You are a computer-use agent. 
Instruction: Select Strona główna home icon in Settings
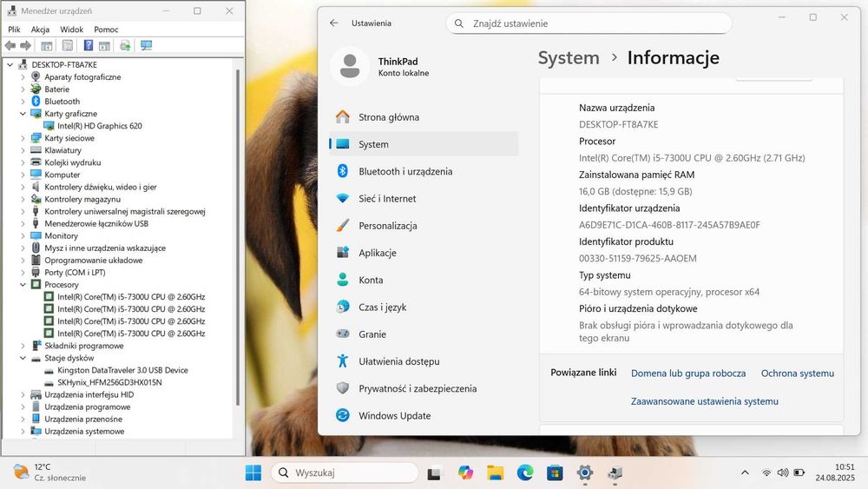tap(343, 117)
